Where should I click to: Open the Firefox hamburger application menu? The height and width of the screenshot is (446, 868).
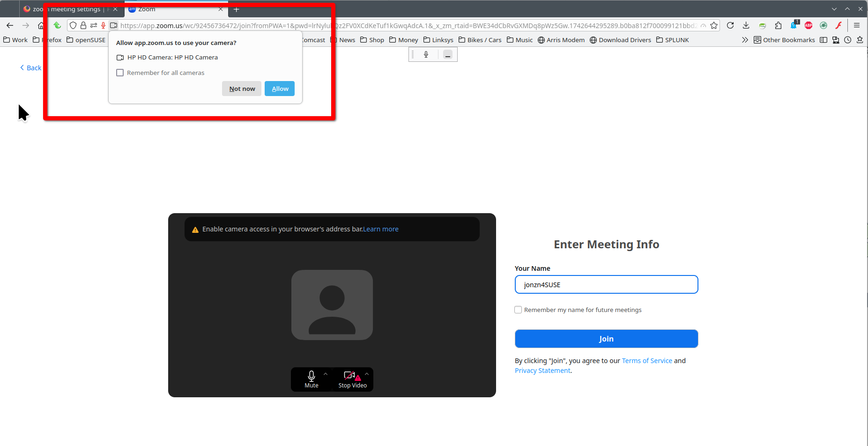[x=857, y=25]
